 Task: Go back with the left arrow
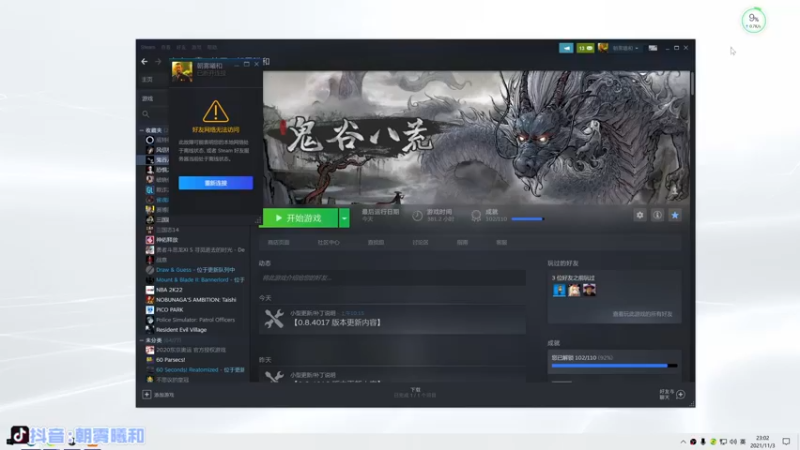tap(144, 62)
